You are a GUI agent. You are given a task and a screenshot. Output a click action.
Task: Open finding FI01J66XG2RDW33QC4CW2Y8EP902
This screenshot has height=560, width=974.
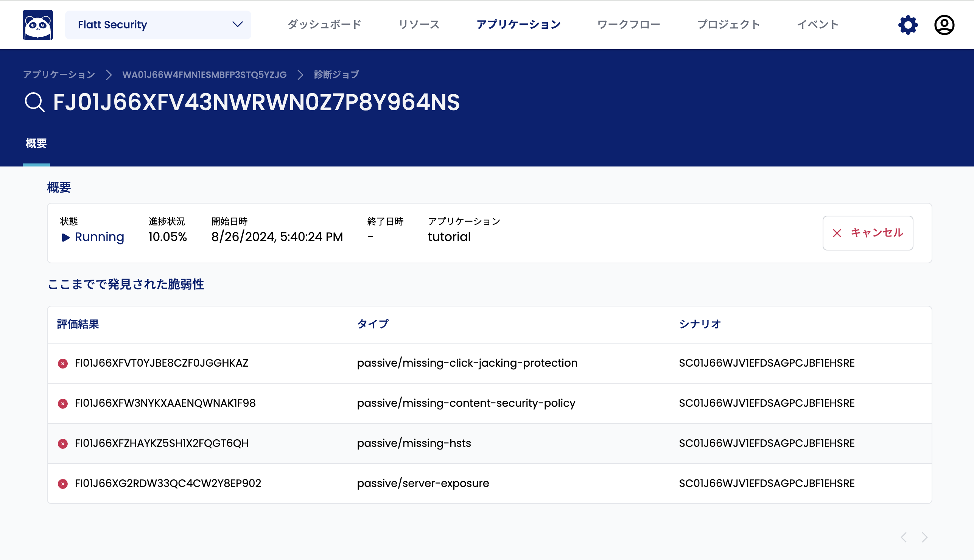[168, 483]
